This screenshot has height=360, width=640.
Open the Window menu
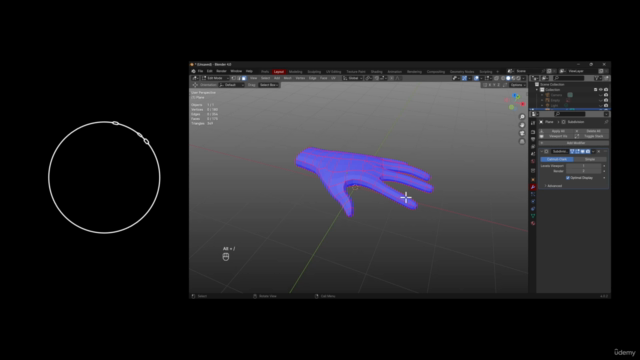pyautogui.click(x=236, y=71)
